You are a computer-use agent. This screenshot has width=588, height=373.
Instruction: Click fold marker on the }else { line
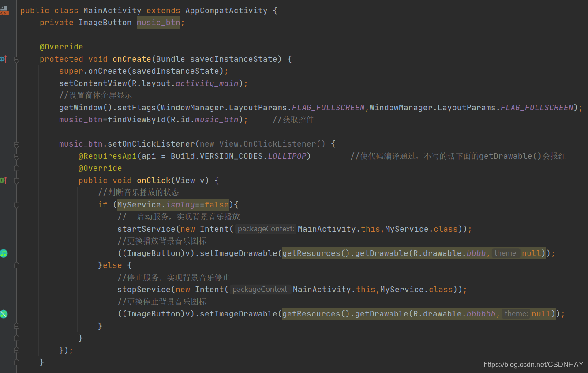16,265
